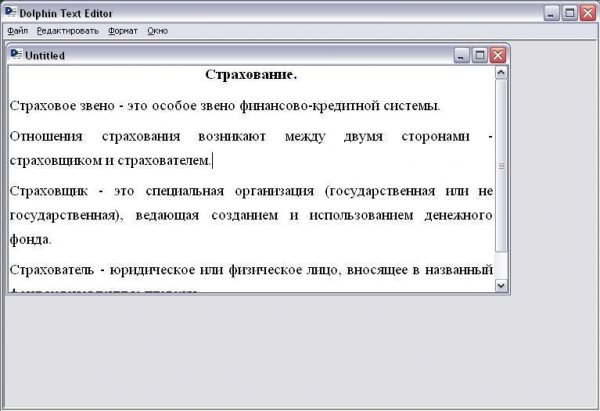This screenshot has height=411, width=600.
Task: Place cursor on word 'финансово-кредитной'
Action: coord(309,106)
